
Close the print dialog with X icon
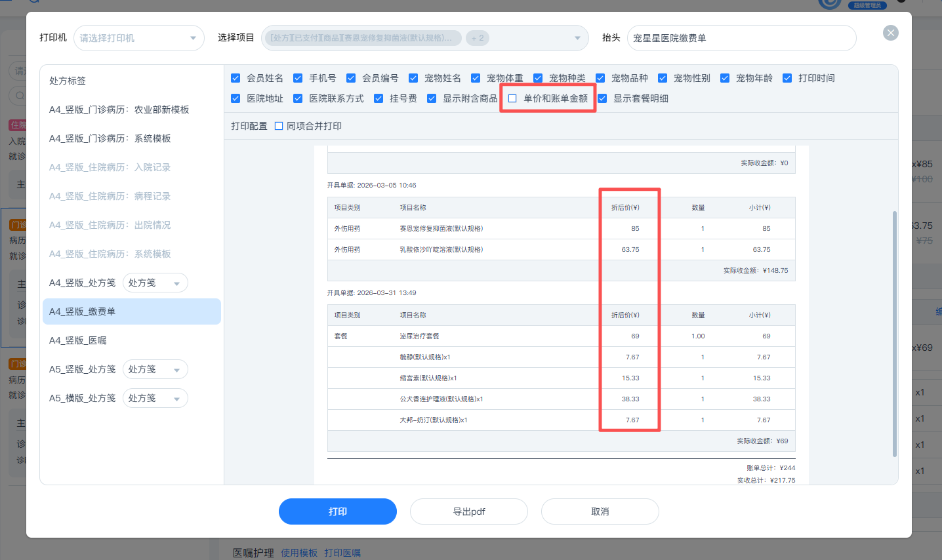(x=890, y=33)
